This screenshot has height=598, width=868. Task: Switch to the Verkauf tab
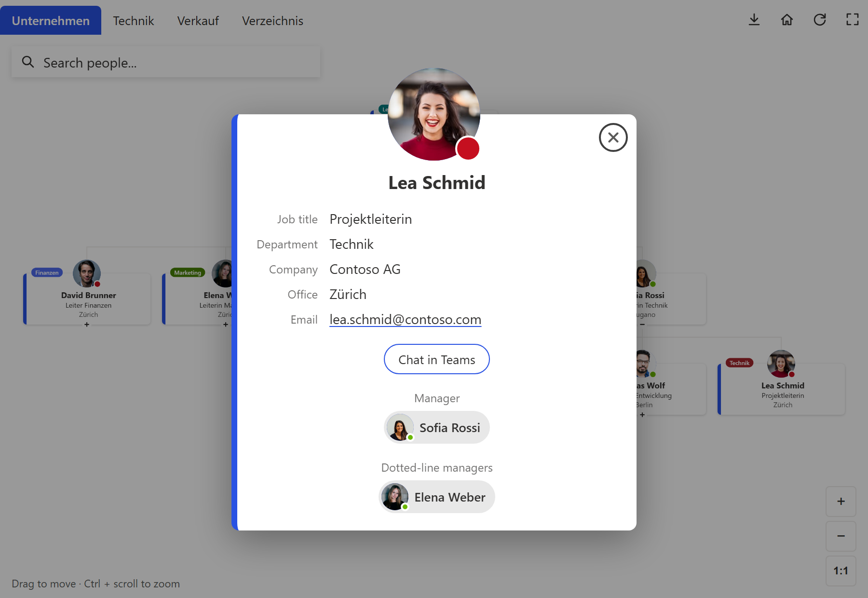pos(198,21)
